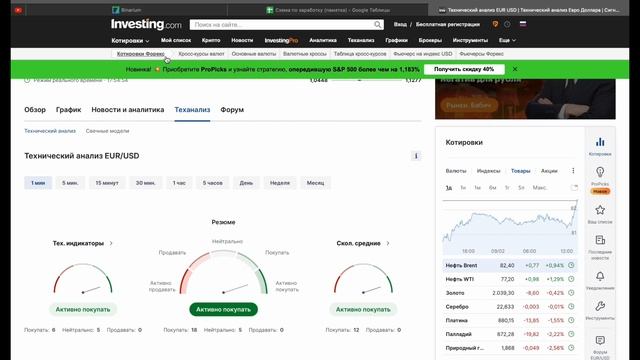Close the green ProPicks banner

515,69
